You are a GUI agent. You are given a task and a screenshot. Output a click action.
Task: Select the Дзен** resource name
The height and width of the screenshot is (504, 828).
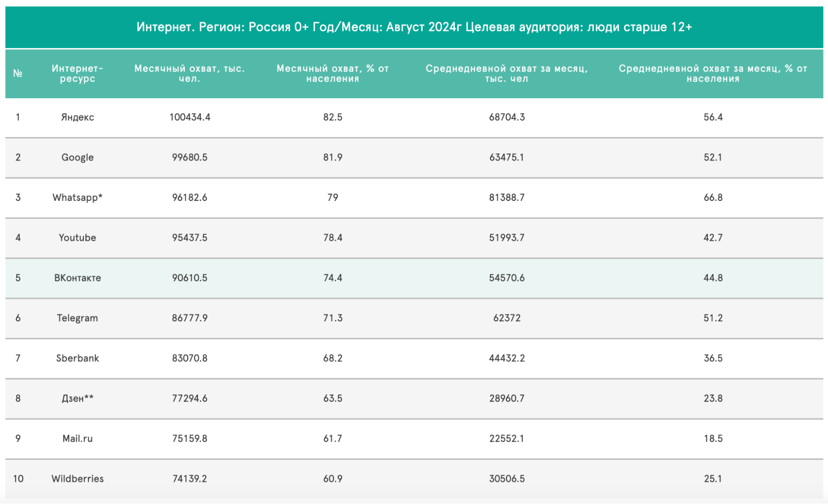click(77, 398)
